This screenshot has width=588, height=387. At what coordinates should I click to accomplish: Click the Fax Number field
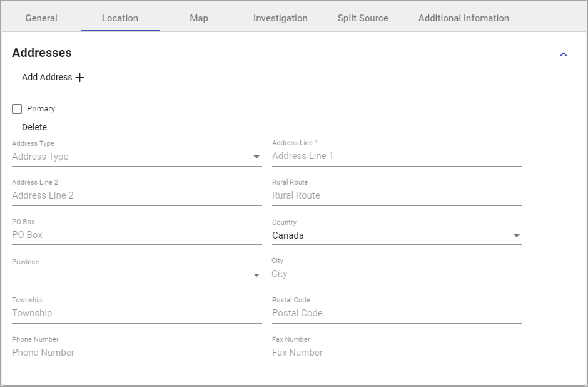pos(396,353)
